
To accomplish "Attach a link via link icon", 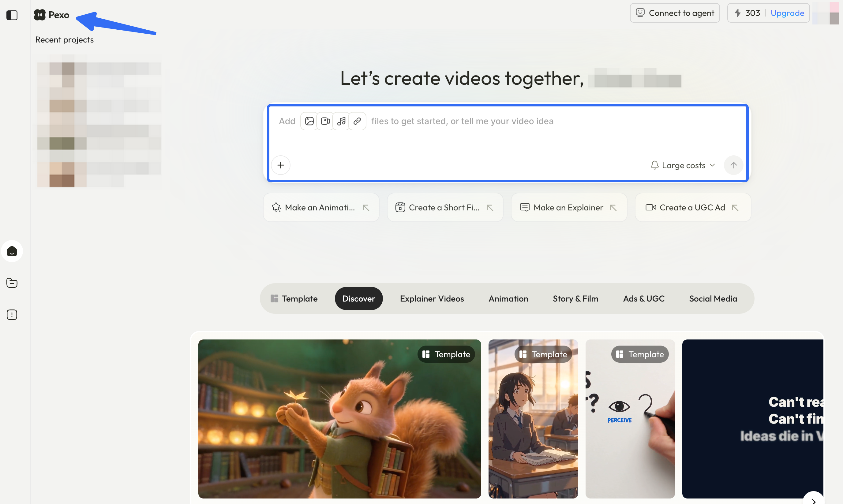I will (x=357, y=121).
